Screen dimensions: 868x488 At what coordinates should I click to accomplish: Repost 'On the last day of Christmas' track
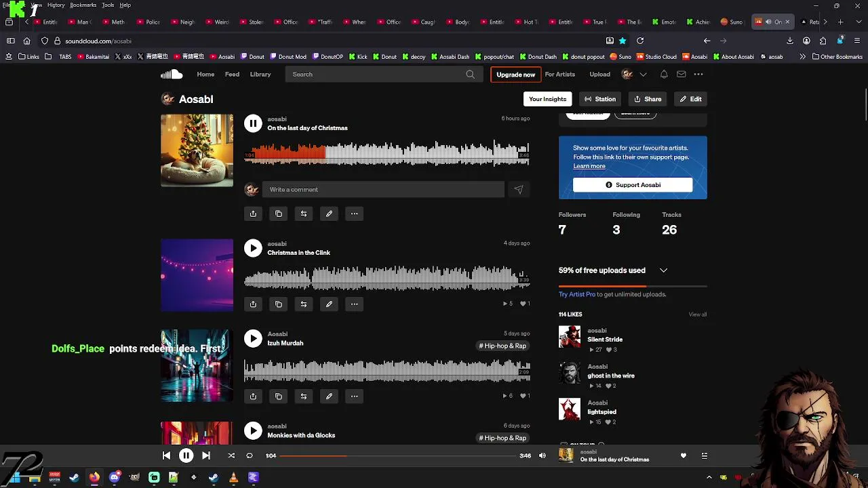(304, 213)
